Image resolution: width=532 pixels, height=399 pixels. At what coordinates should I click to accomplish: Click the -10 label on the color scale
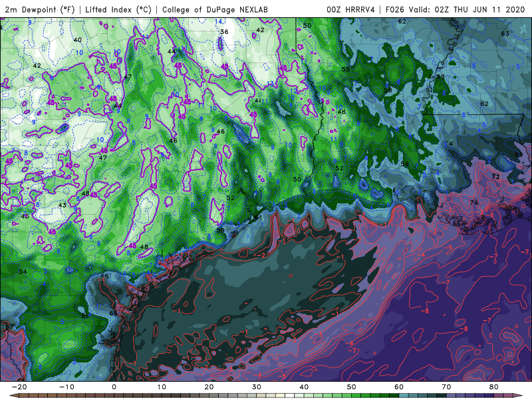[x=66, y=387]
